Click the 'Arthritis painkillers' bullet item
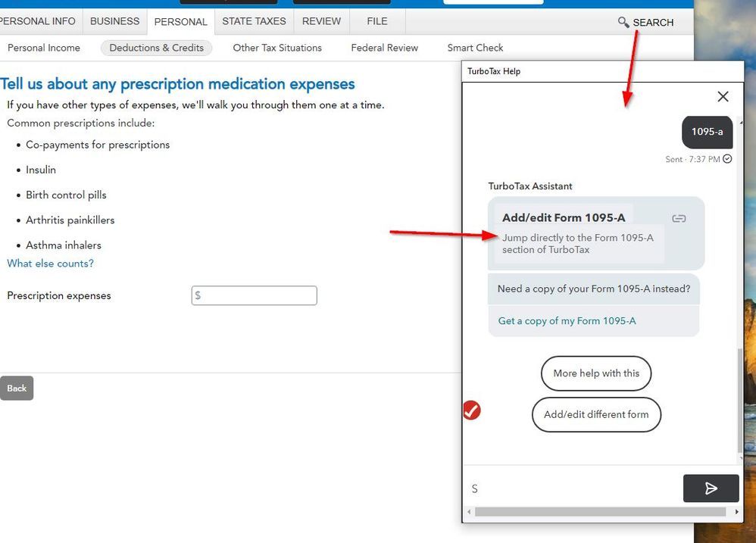Image resolution: width=756 pixels, height=543 pixels. click(70, 220)
